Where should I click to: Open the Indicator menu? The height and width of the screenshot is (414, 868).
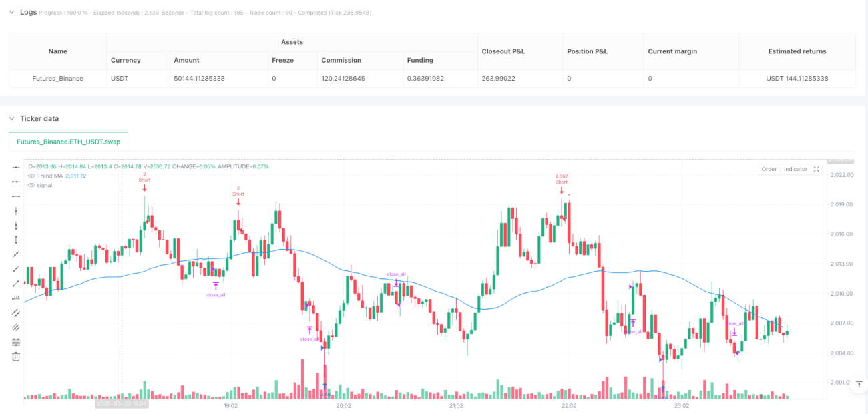click(795, 169)
